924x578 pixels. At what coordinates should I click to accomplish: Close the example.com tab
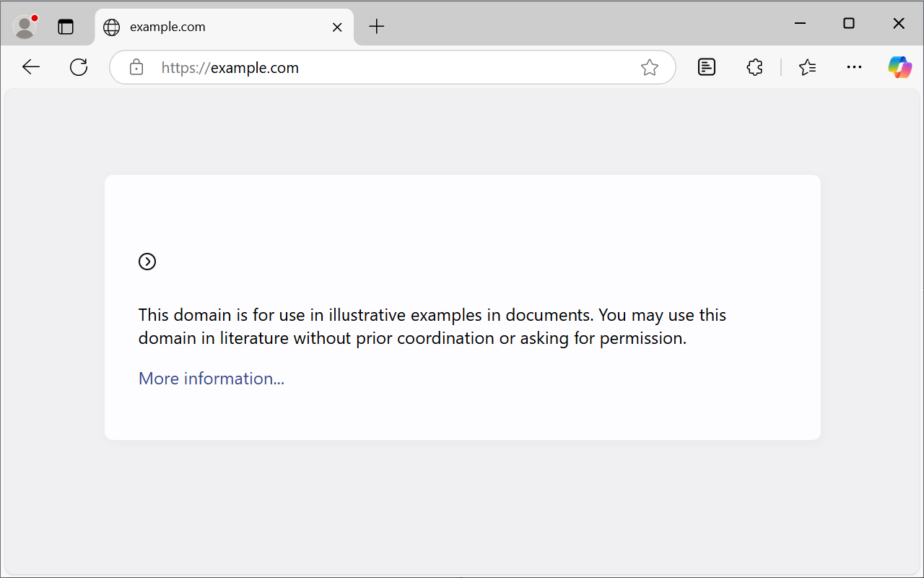coord(337,27)
